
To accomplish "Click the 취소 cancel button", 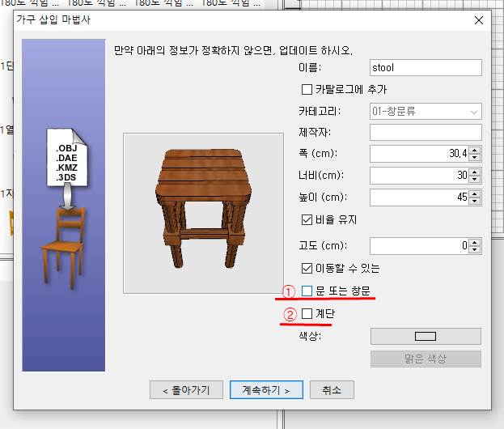I will pos(332,390).
